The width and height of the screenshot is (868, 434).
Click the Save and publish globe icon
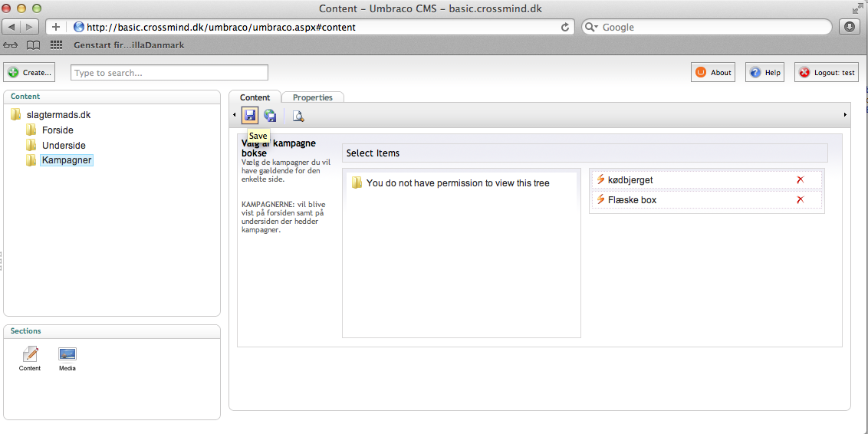click(270, 116)
